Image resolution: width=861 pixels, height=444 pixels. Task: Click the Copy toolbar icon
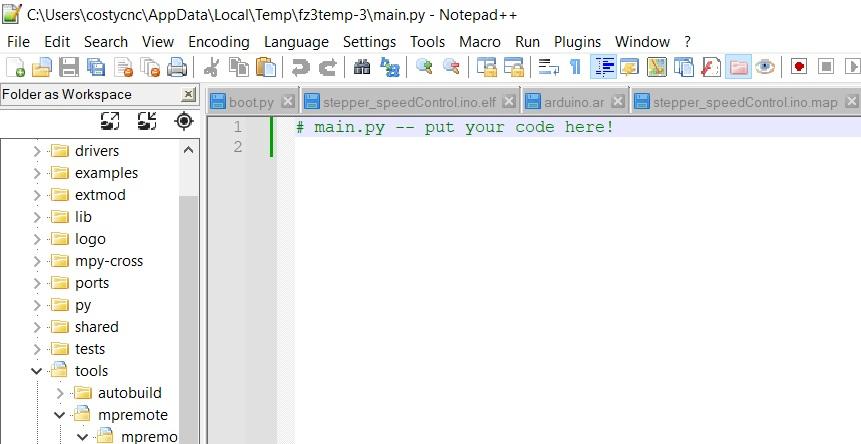(x=239, y=67)
